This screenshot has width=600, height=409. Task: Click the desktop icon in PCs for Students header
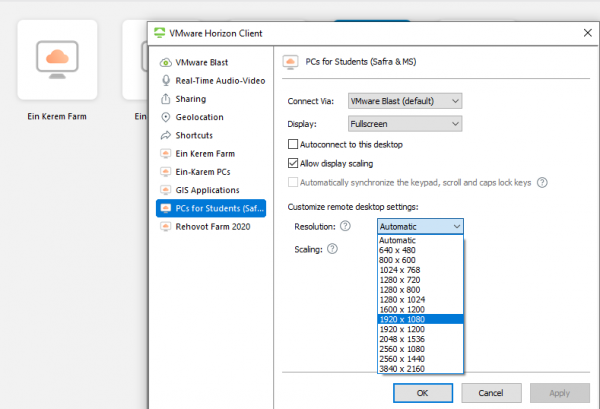click(290, 62)
